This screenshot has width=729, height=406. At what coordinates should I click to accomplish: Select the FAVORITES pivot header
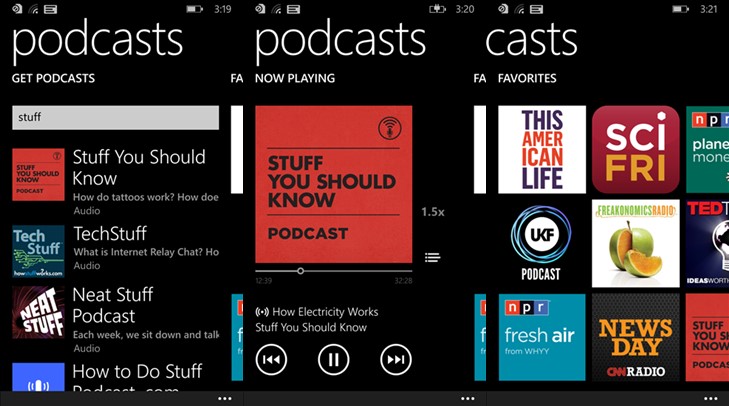(527, 78)
